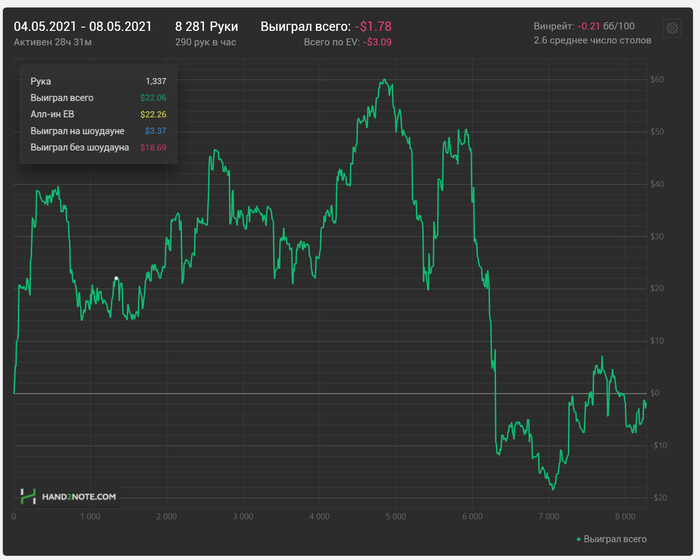Click the 5 000 x-axis label
This screenshot has width=700, height=560.
click(x=395, y=517)
